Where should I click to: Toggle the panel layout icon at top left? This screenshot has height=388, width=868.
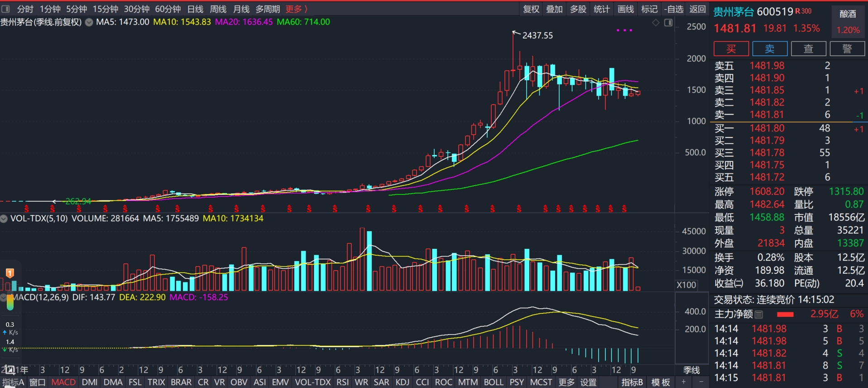click(6, 9)
